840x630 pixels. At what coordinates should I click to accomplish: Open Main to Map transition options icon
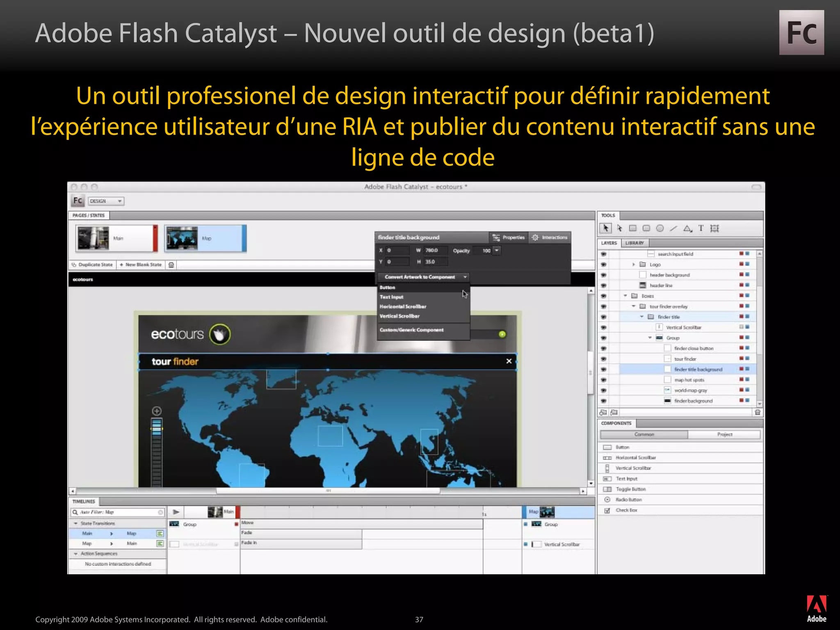point(160,534)
